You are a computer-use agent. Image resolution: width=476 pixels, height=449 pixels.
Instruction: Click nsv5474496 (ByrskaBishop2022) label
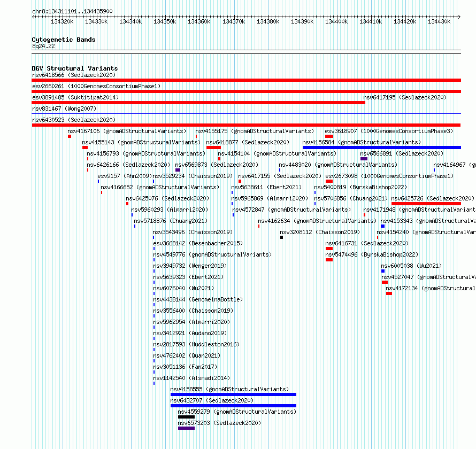tap(372, 254)
